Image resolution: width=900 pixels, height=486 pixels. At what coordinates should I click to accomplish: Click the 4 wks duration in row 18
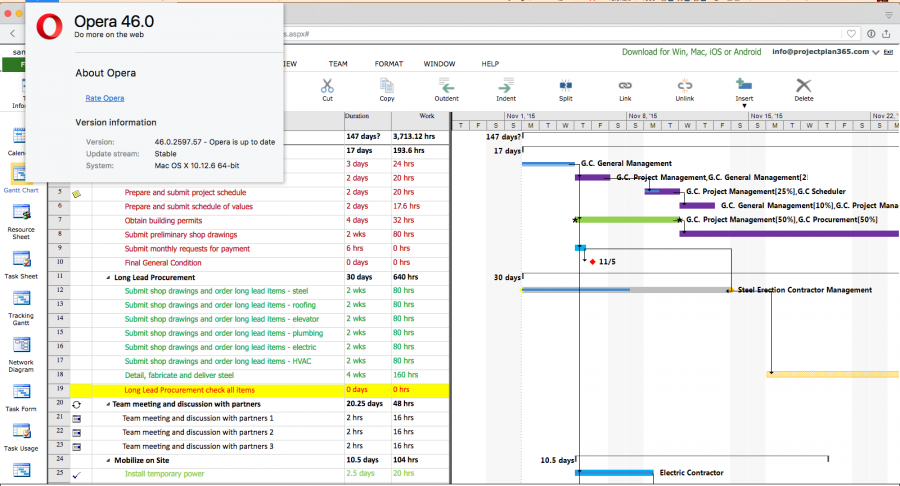point(356,375)
